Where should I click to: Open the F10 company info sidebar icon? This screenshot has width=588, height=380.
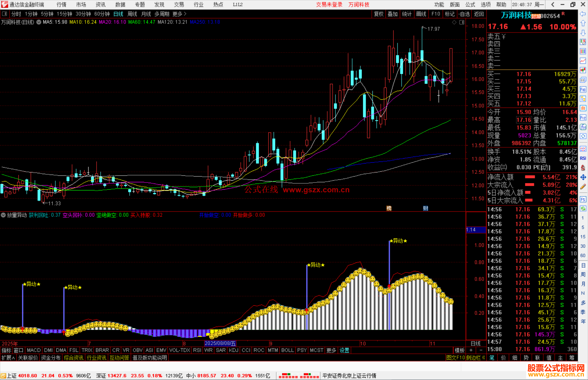pyautogui.click(x=583, y=89)
